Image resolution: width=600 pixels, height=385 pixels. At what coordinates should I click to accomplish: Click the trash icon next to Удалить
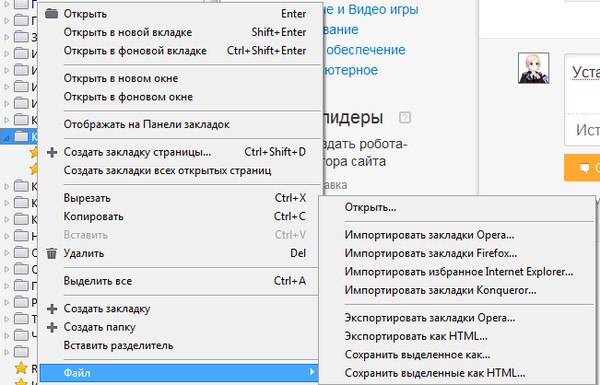click(x=52, y=253)
